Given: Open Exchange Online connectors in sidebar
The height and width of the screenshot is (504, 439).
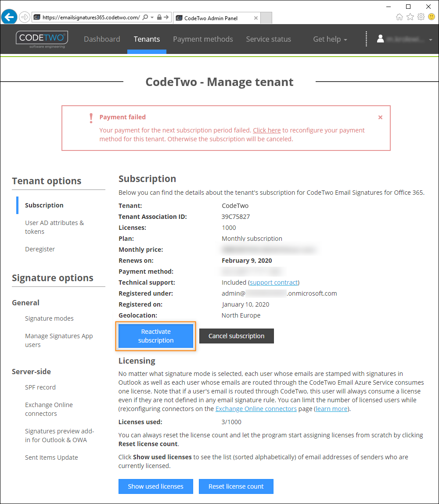Looking at the screenshot, I should point(49,409).
